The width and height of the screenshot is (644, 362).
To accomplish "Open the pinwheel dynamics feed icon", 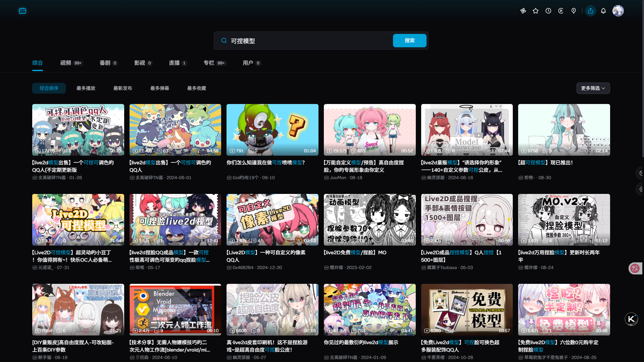I will (x=523, y=11).
